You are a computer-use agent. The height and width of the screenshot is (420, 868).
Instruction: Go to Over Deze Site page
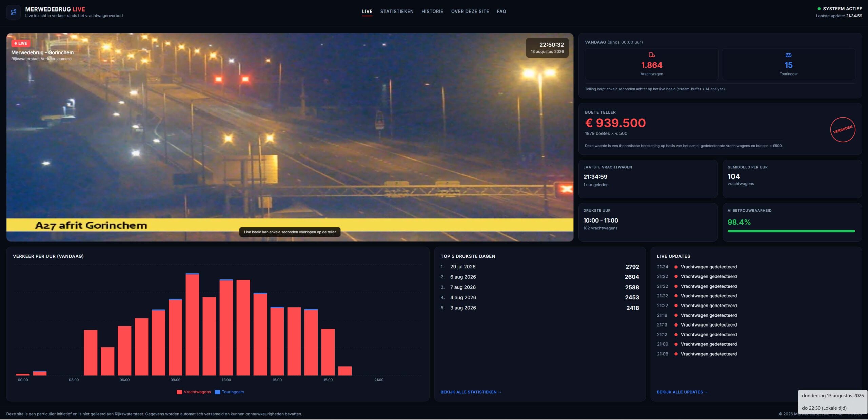click(470, 12)
